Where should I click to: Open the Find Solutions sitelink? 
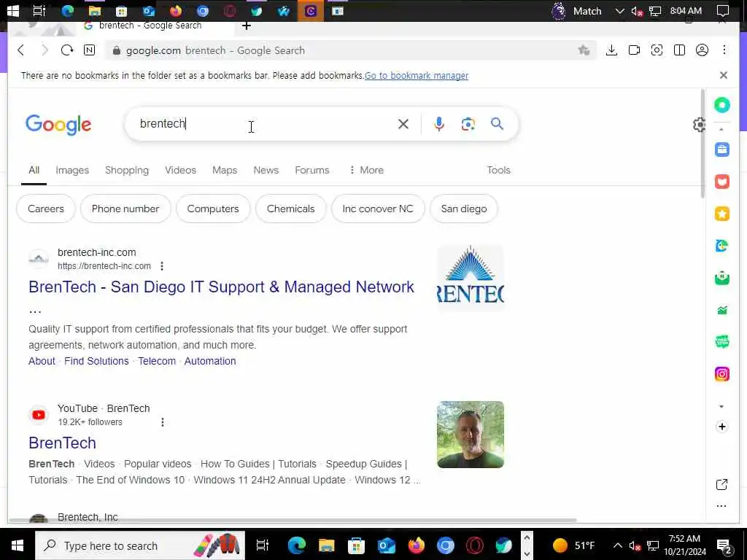(x=96, y=361)
